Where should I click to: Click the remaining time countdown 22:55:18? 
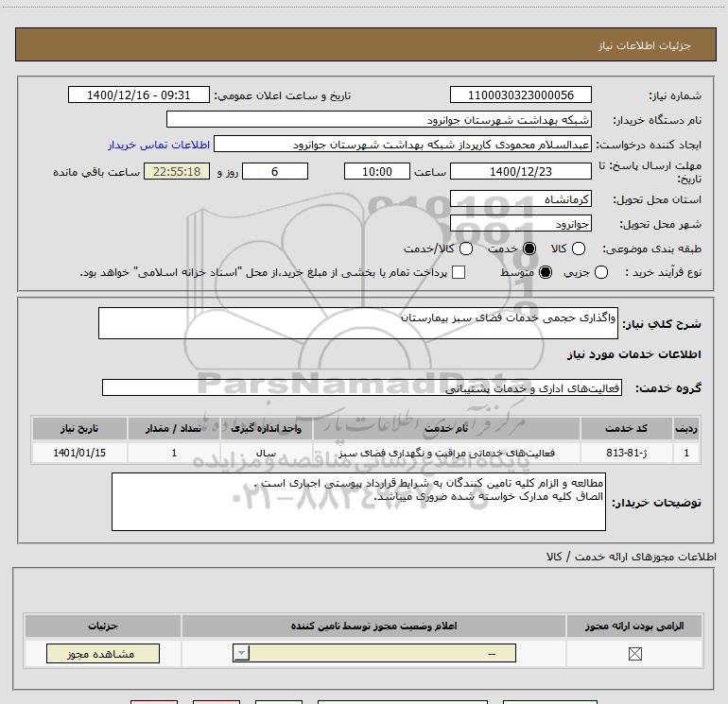coord(177,171)
